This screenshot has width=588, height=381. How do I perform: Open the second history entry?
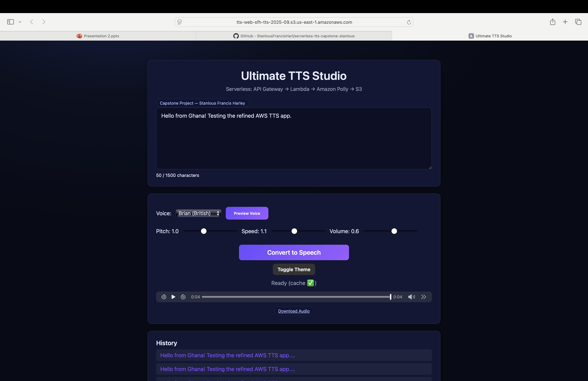294,369
